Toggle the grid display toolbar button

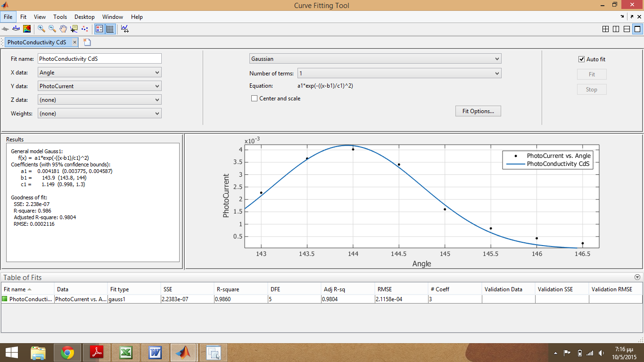pos(110,29)
